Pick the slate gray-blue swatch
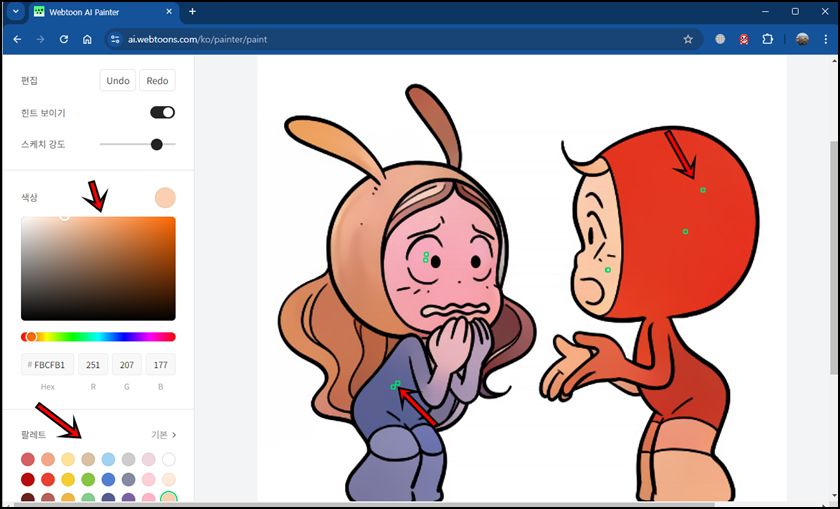 coord(129,480)
